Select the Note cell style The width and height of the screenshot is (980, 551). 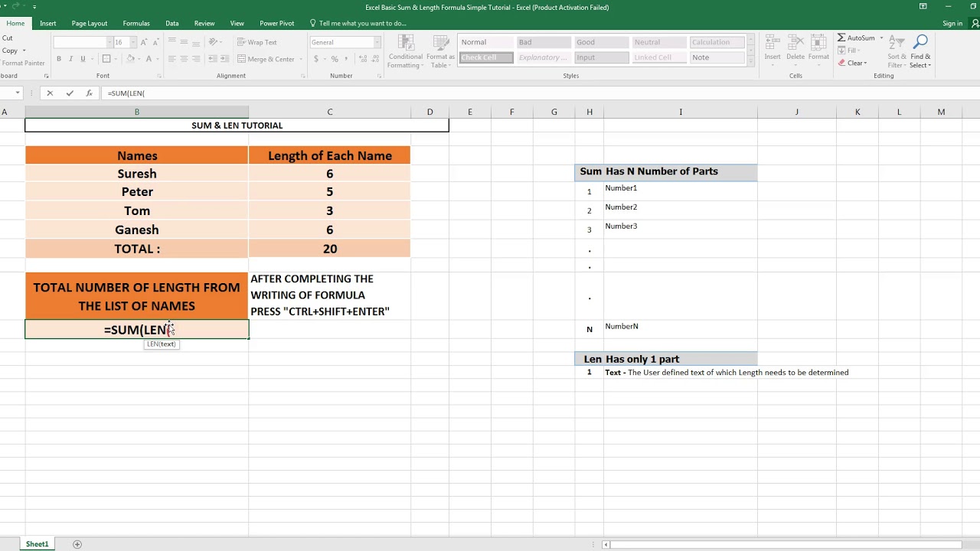[717, 57]
